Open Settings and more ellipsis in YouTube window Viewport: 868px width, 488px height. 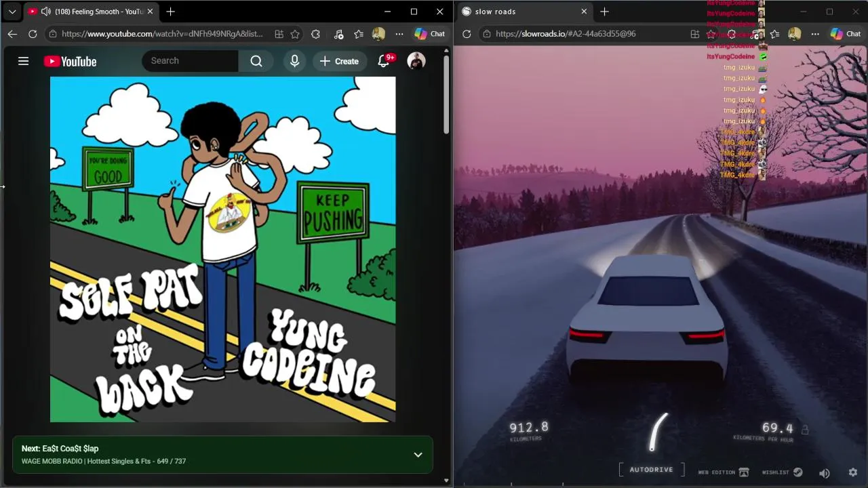tap(399, 34)
